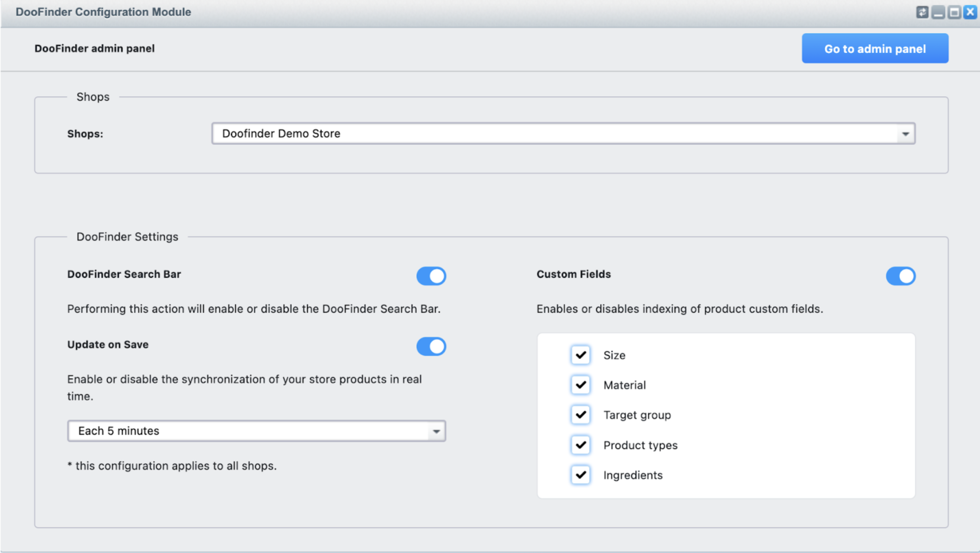Uncheck the Material custom field
Viewport: 980px width, 553px height.
[x=580, y=385]
